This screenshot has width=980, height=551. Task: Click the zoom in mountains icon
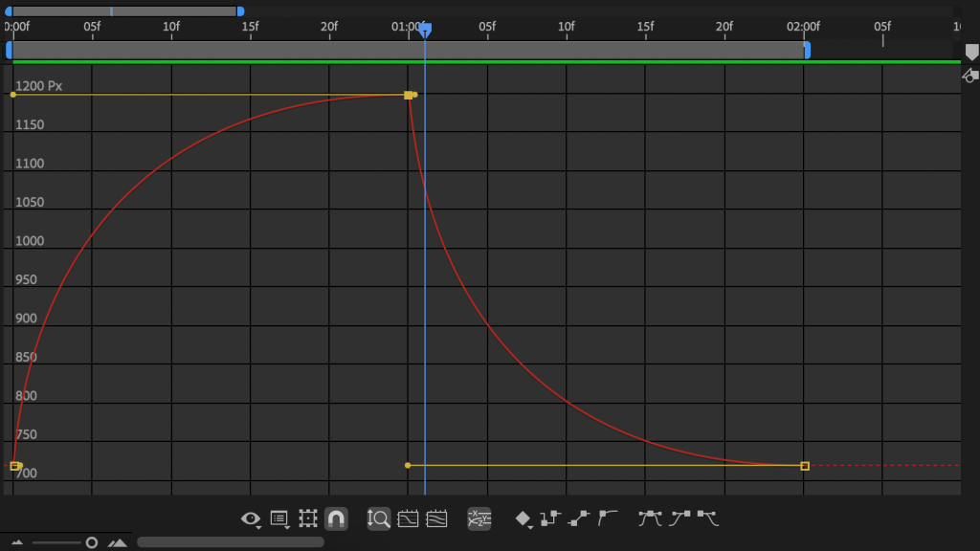click(118, 542)
